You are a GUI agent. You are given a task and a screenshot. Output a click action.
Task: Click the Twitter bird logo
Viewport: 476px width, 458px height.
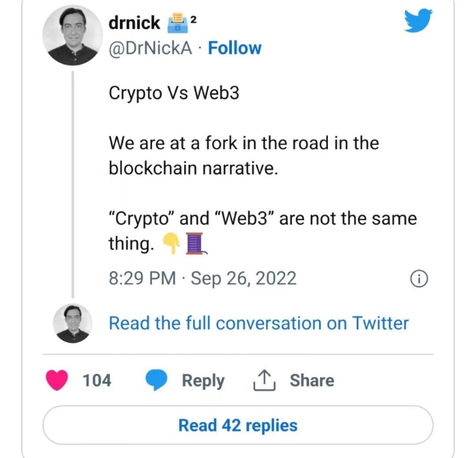418,21
